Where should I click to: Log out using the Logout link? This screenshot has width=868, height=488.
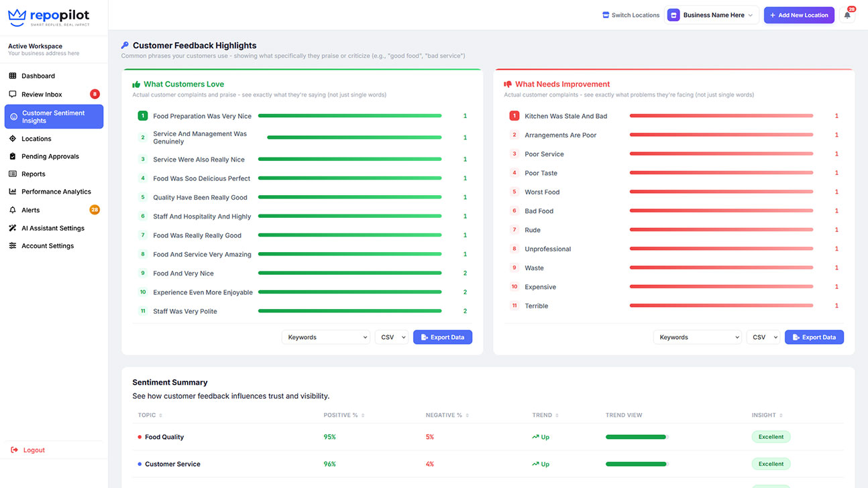click(28, 450)
